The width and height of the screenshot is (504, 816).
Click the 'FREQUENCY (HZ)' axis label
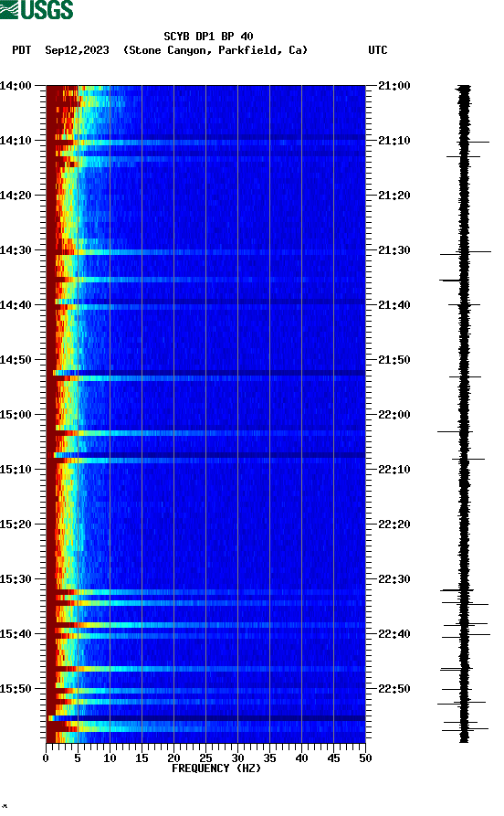[216, 768]
